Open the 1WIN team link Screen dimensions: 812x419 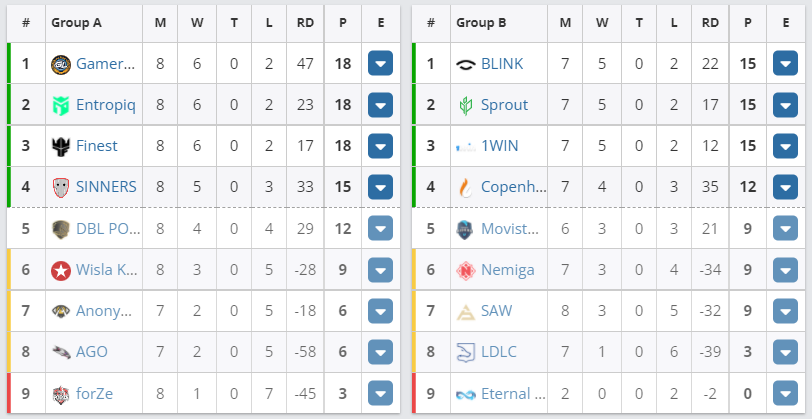pyautogui.click(x=500, y=146)
